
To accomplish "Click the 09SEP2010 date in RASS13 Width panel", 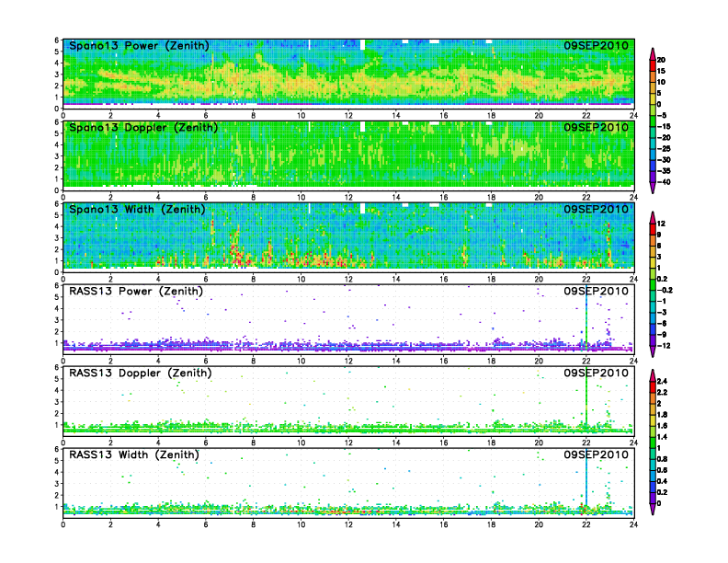I will coord(597,454).
